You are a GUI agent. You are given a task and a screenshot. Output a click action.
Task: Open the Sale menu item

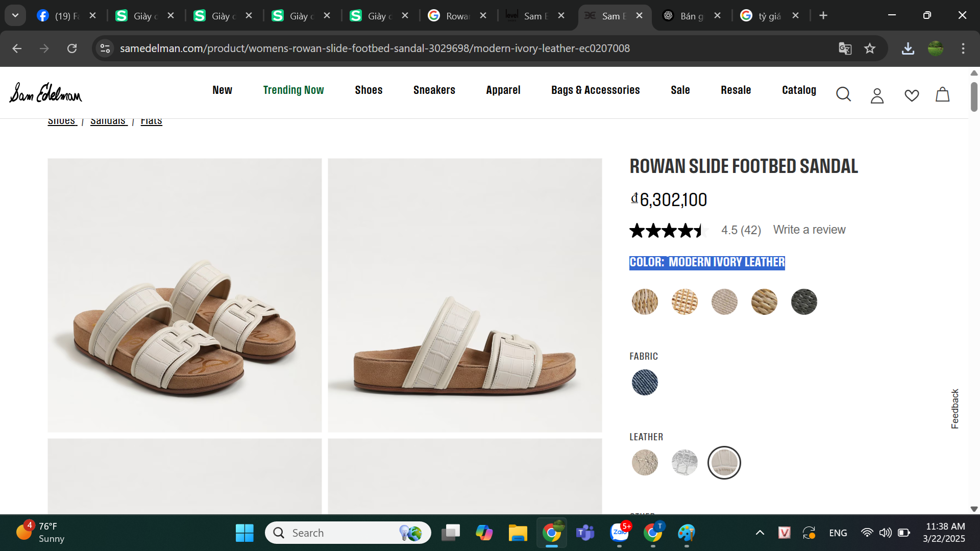click(680, 90)
